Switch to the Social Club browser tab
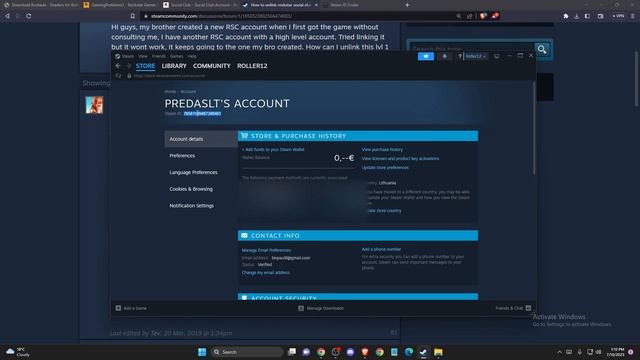 (x=199, y=5)
